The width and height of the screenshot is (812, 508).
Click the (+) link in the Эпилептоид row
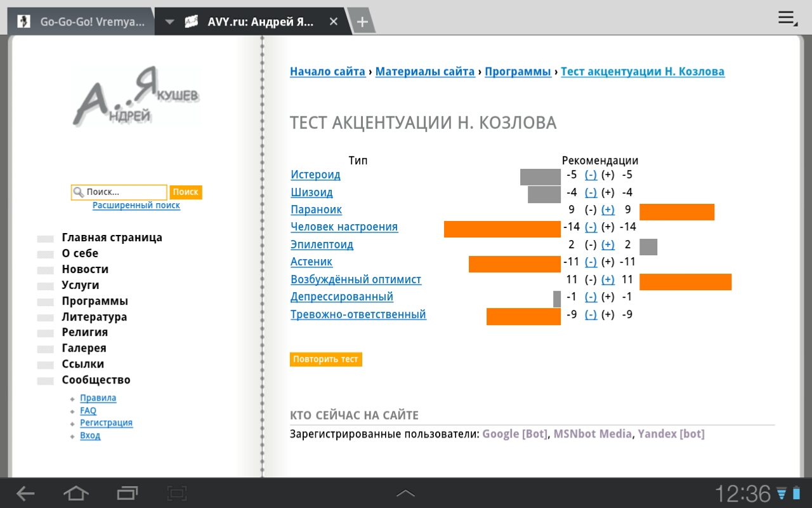608,244
